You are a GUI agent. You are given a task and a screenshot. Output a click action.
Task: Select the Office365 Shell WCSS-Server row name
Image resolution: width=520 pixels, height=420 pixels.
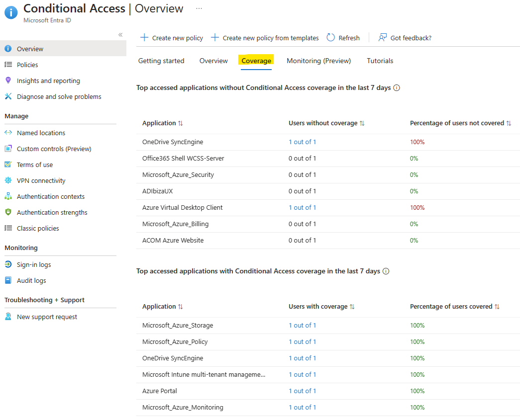click(183, 159)
